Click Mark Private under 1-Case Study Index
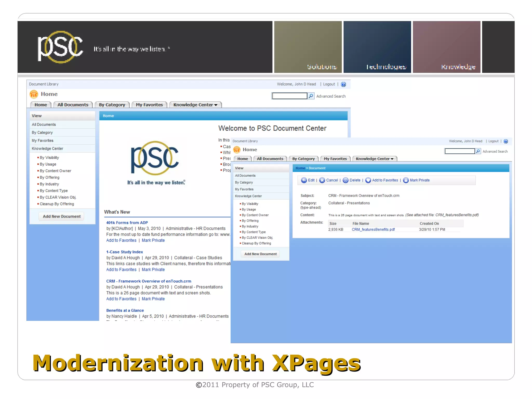The width and height of the screenshot is (532, 399). coord(153,270)
